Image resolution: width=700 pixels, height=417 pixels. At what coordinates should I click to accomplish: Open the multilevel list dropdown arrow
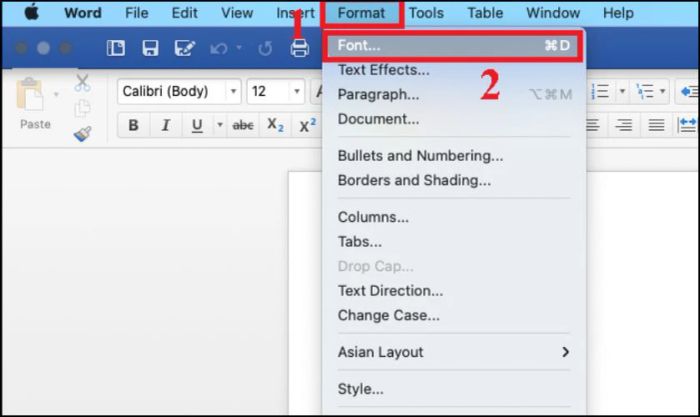pyautogui.click(x=662, y=92)
